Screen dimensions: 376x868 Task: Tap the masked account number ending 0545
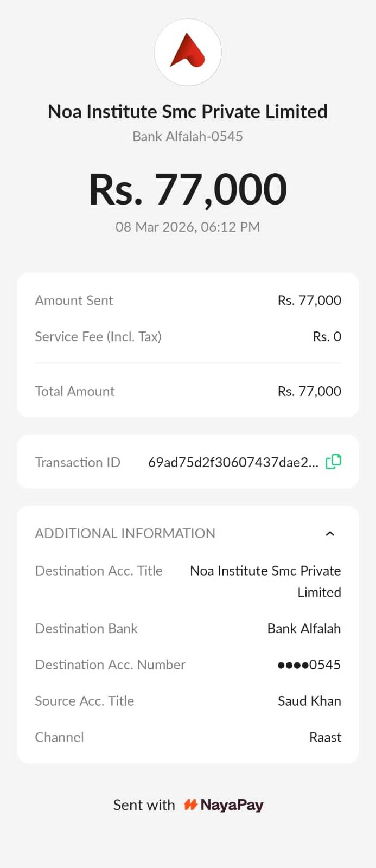[309, 665]
